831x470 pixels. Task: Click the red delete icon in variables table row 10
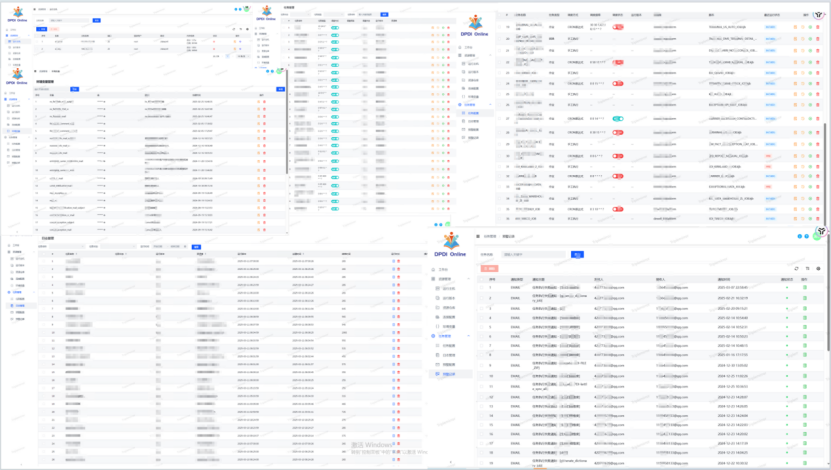264,171
